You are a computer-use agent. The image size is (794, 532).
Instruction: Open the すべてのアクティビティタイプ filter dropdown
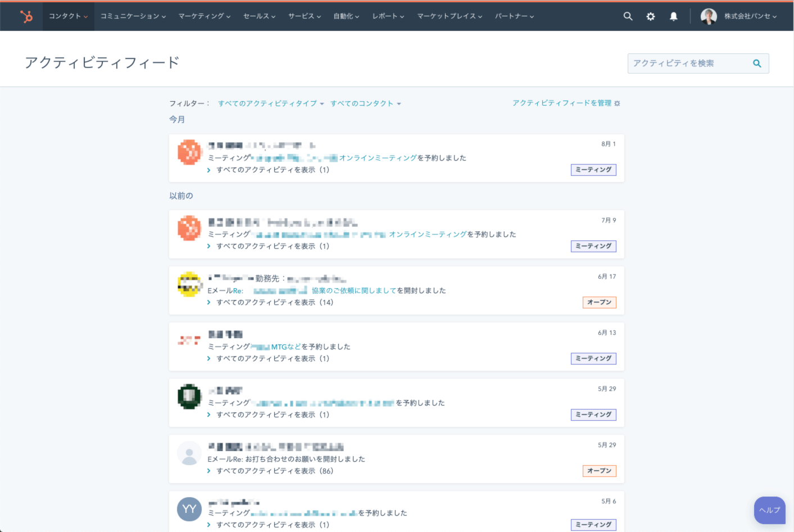271,103
